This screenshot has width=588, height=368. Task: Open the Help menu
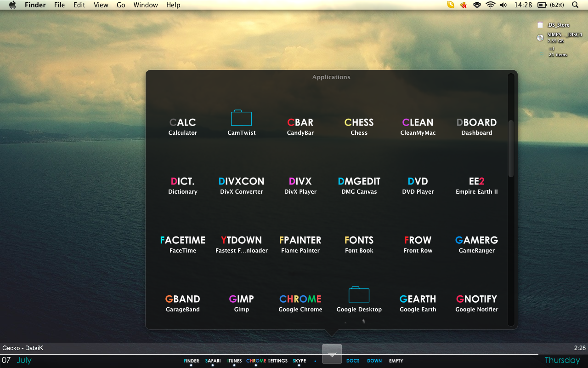coord(173,5)
